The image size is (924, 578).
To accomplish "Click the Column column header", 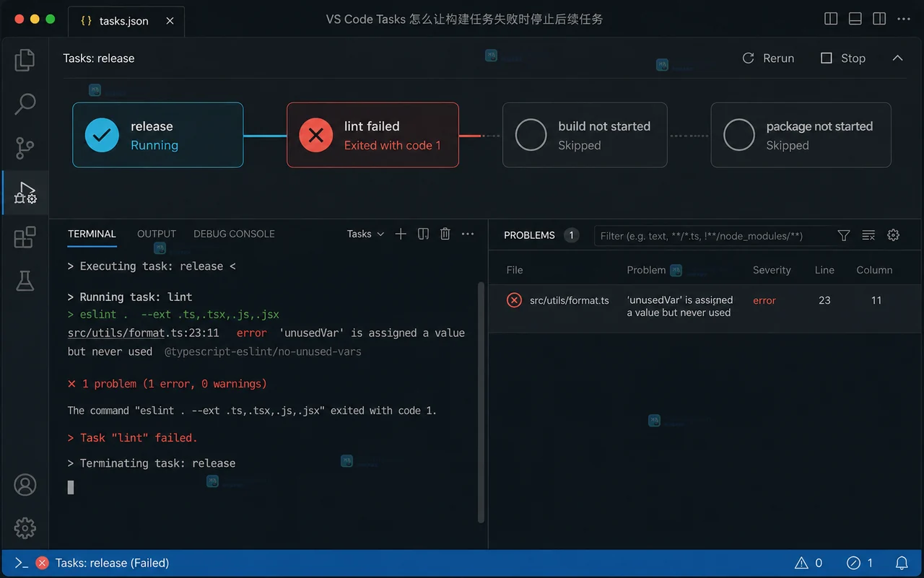I will tap(874, 270).
